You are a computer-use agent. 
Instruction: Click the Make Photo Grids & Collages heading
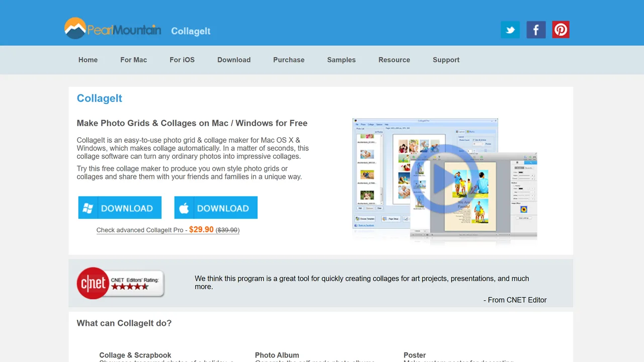point(192,123)
